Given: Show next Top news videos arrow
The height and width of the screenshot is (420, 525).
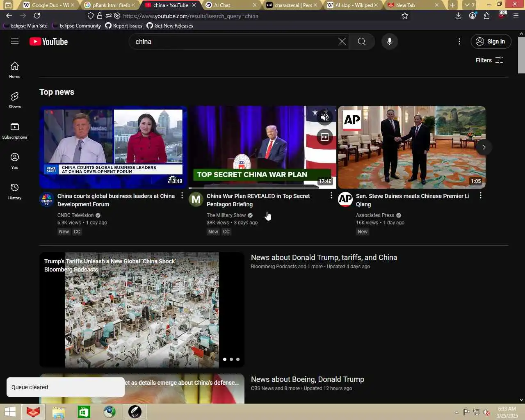Looking at the screenshot, I should (x=484, y=147).
